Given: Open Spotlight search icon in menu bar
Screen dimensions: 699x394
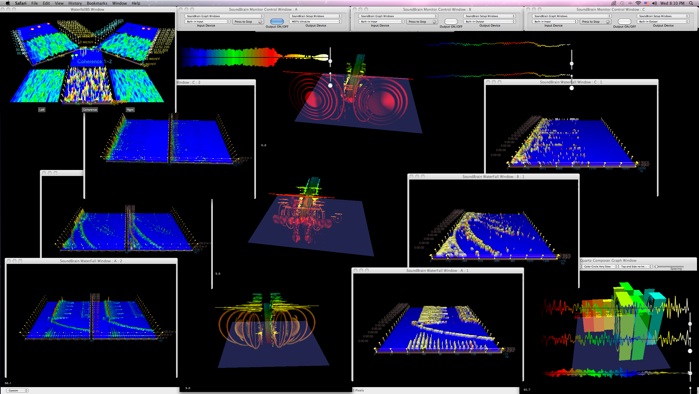Looking at the screenshot, I should 691,3.
